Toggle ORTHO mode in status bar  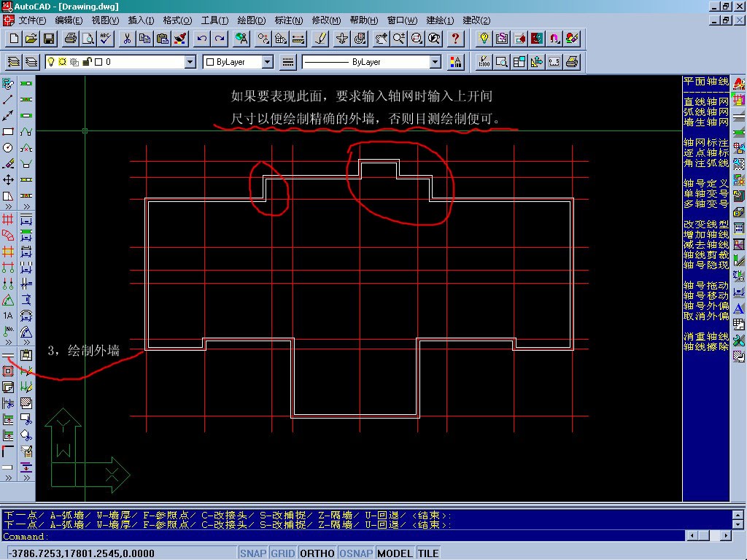pyautogui.click(x=317, y=553)
